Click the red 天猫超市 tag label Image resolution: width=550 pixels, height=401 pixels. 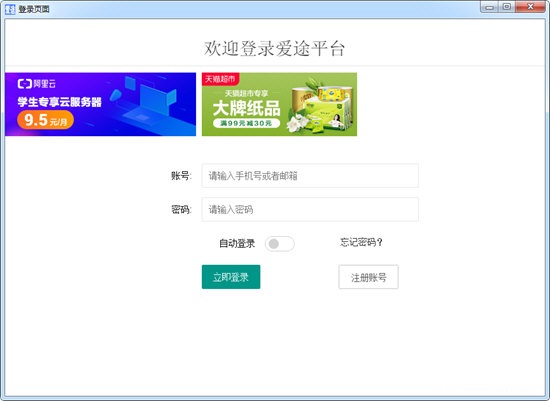tap(220, 79)
